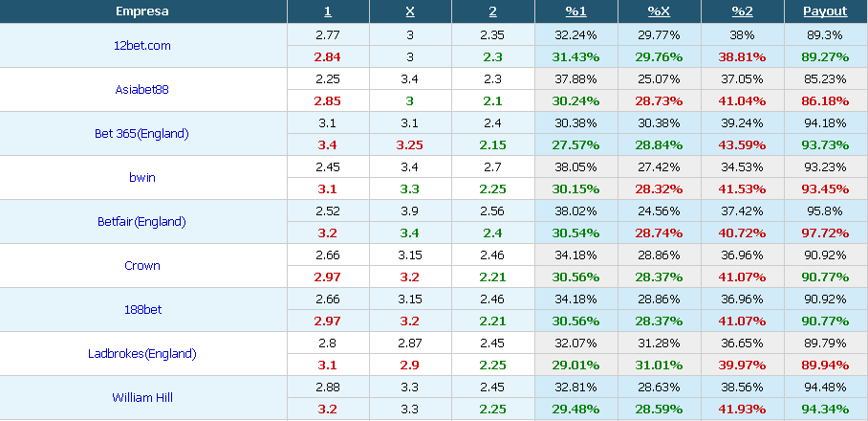Image resolution: width=868 pixels, height=421 pixels.
Task: Select Betfair current payout 97.72%
Action: click(x=825, y=233)
